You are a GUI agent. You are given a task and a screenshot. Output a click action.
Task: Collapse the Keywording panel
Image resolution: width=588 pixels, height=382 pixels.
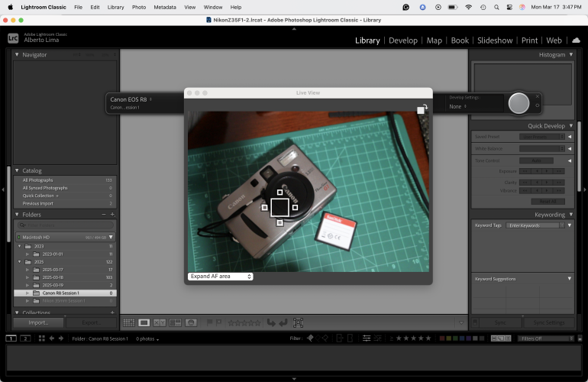click(x=570, y=214)
